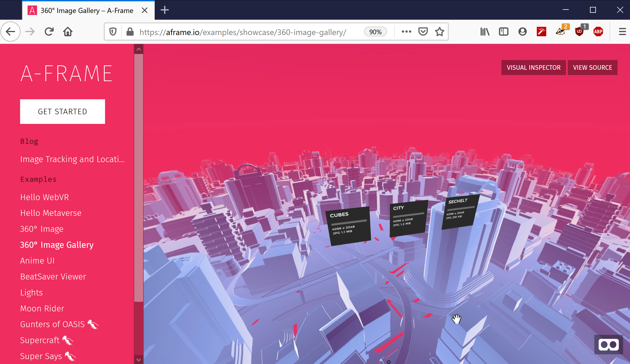Maximize the Firefox window
Viewport: 630px width, 364px height.
pos(593,10)
